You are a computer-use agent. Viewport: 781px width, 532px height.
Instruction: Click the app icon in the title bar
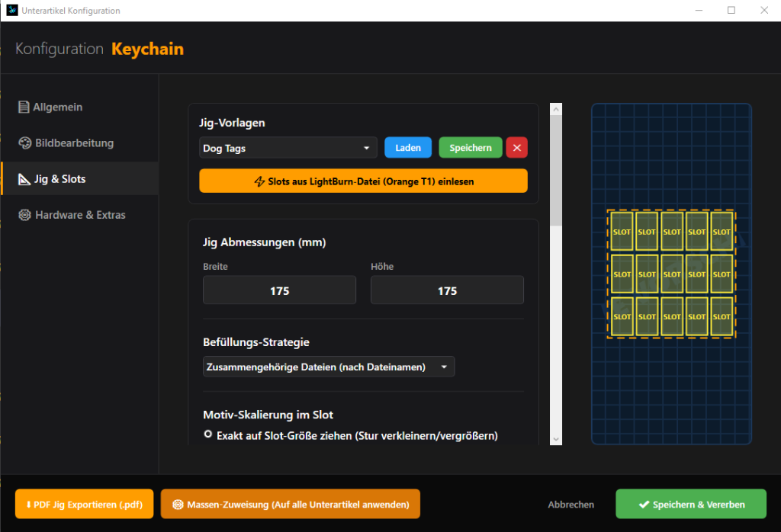click(12, 11)
